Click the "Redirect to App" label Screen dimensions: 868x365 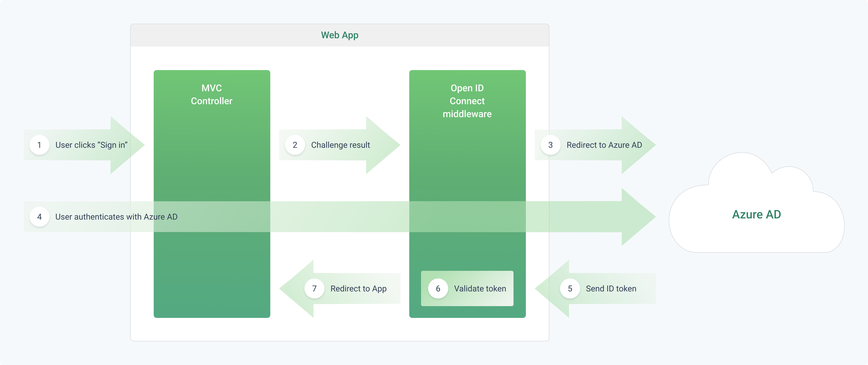(358, 289)
